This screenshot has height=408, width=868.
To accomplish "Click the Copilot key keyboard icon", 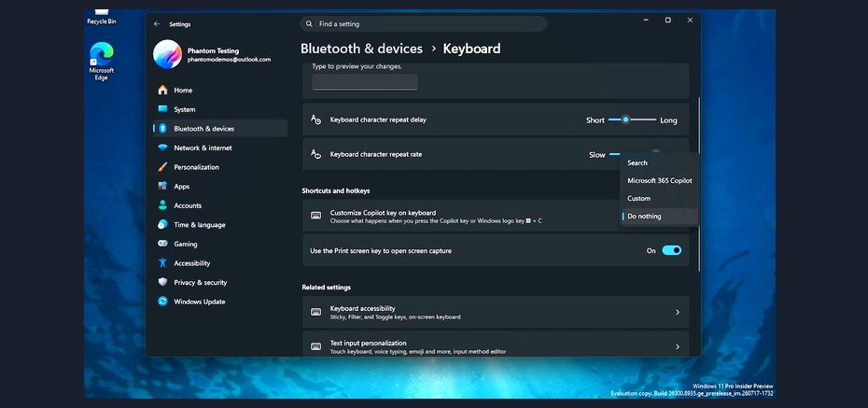I will coord(315,216).
